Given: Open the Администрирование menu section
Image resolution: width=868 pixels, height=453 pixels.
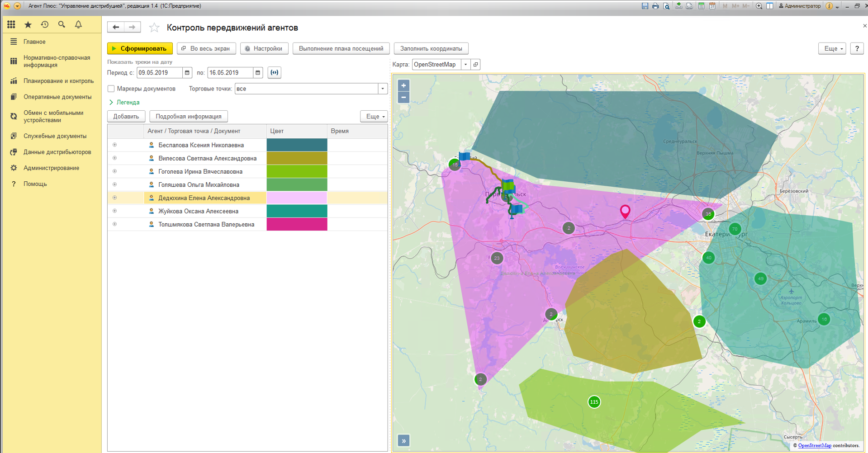Looking at the screenshot, I should [x=51, y=168].
